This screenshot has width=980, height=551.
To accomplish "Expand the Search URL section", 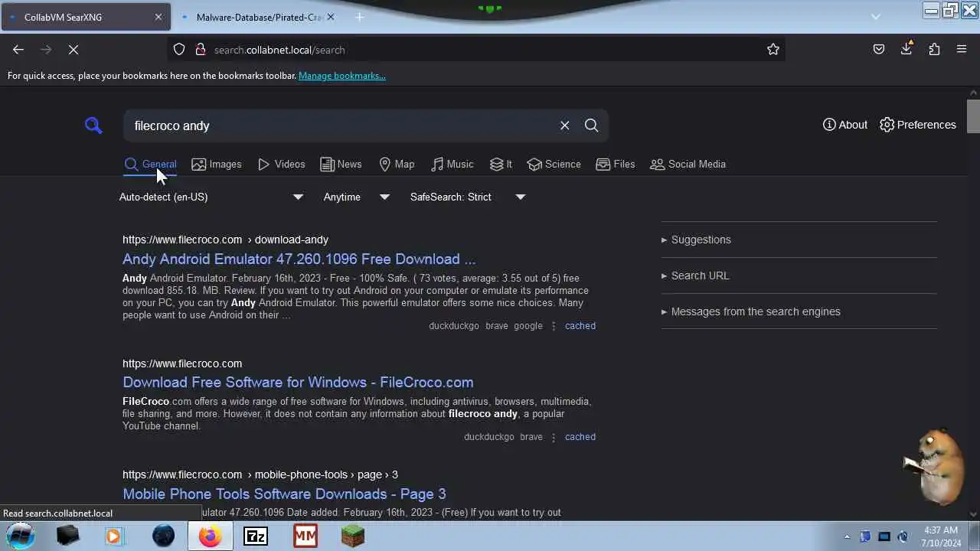I will coord(695,275).
